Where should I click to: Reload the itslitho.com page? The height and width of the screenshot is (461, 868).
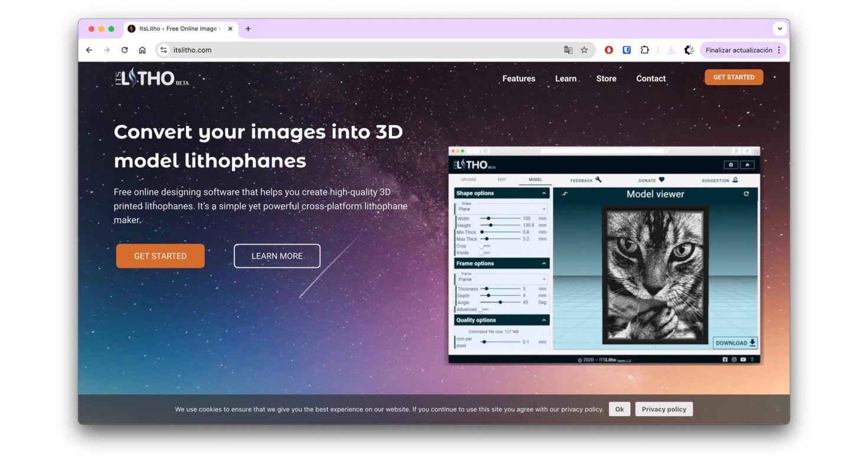click(125, 50)
